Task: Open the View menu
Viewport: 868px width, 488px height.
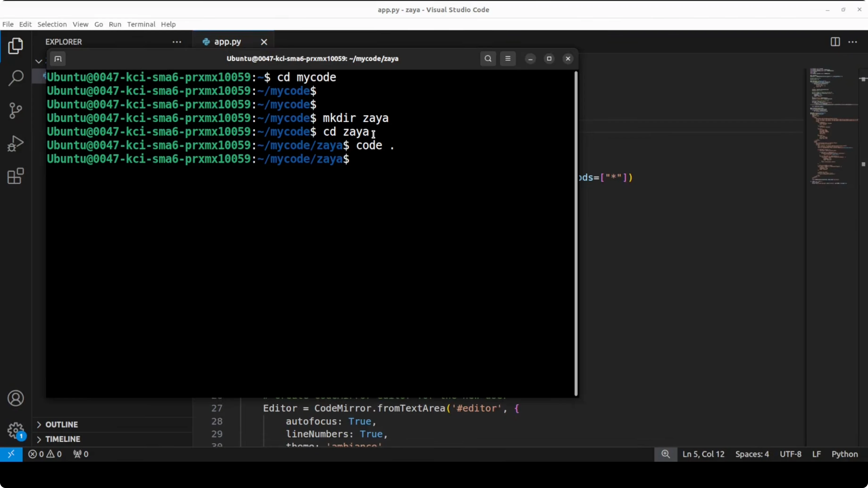Action: coord(80,24)
